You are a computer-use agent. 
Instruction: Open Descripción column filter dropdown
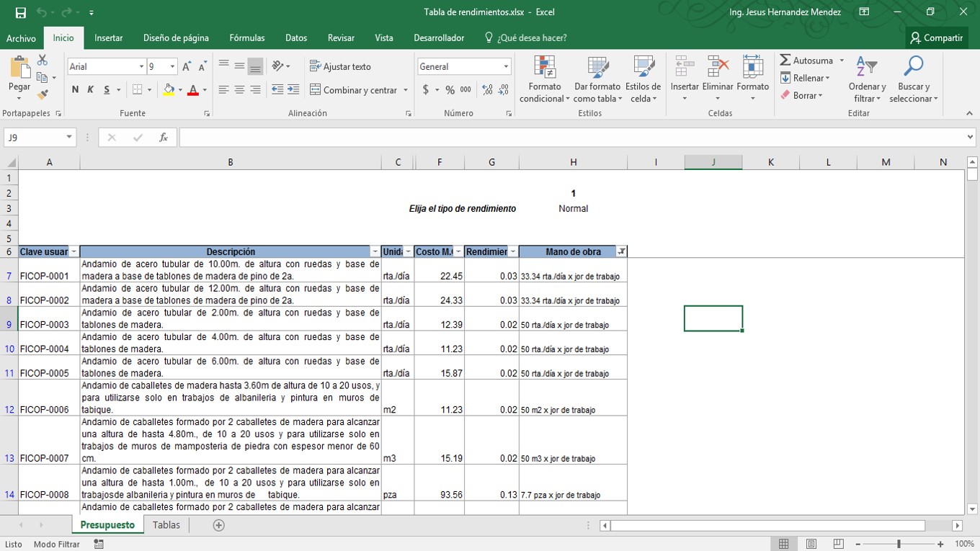point(375,252)
